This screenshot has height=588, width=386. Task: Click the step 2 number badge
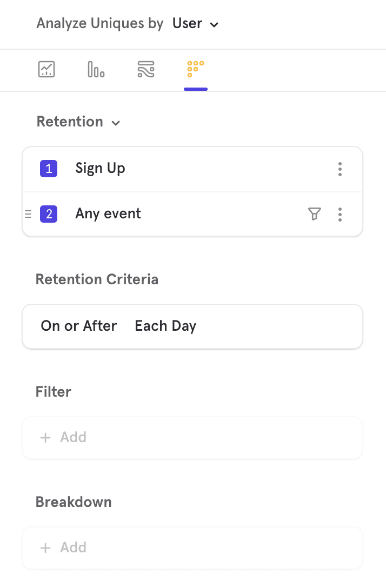(x=49, y=214)
